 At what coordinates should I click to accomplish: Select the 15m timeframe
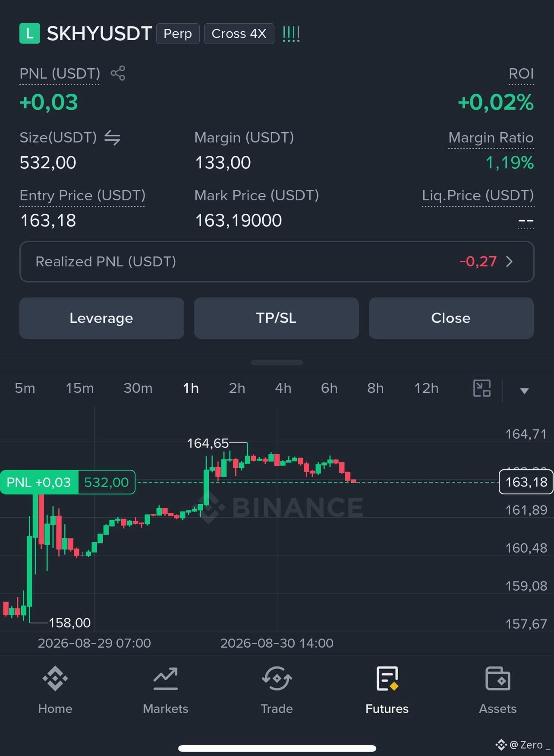[x=80, y=388]
